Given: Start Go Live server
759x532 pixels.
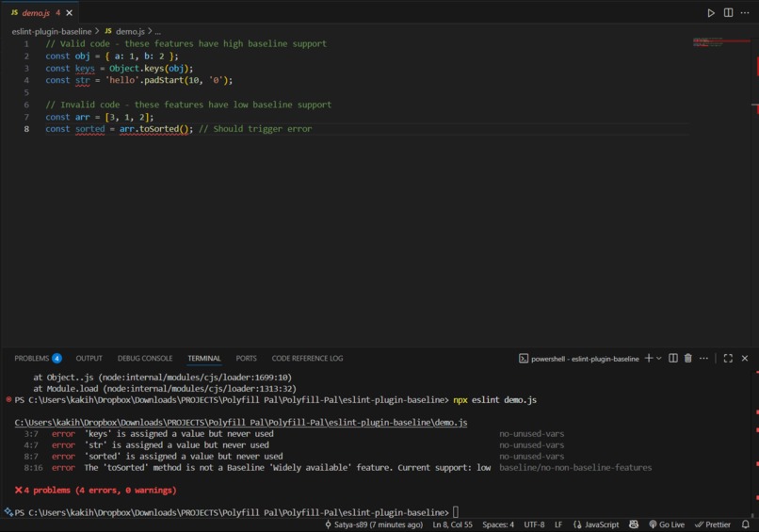Looking at the screenshot, I should pos(667,524).
